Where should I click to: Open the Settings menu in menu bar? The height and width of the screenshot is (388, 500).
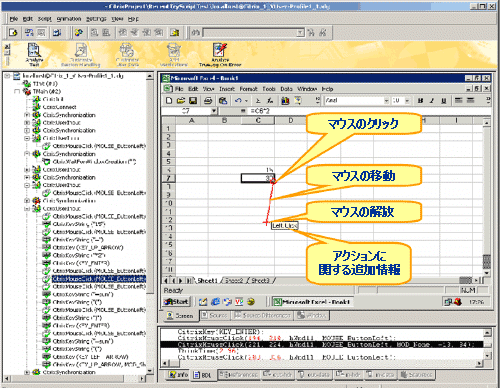pyautogui.click(x=96, y=19)
